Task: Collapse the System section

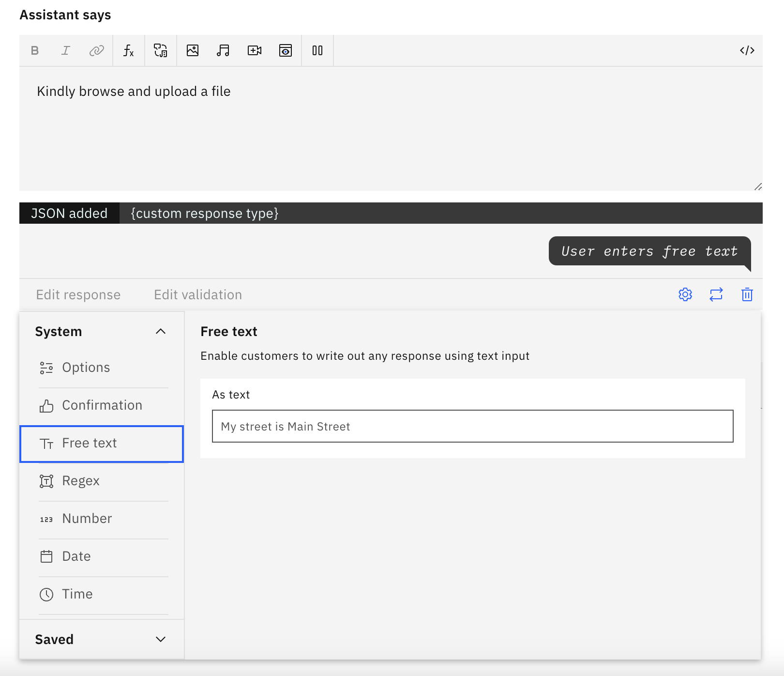Action: 161,332
